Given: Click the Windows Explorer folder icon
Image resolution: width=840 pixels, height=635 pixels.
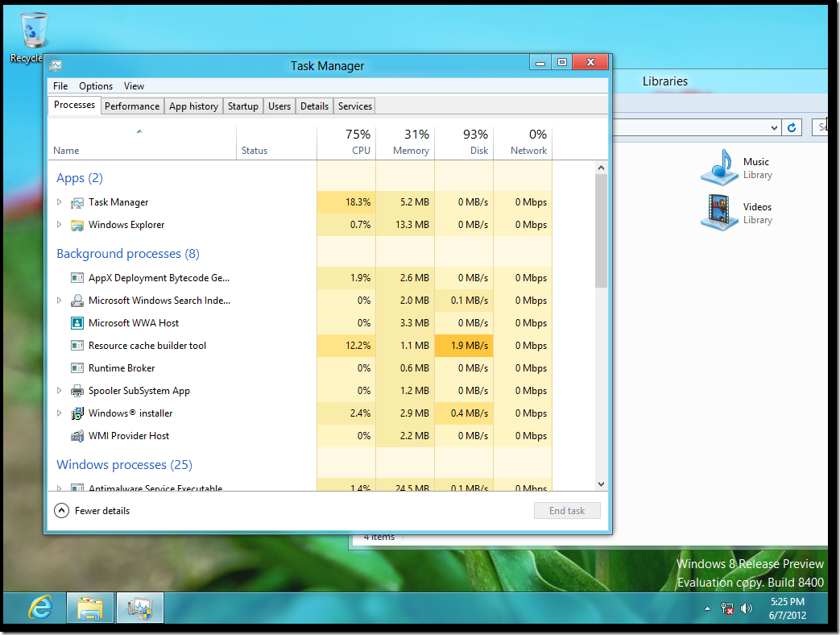Looking at the screenshot, I should pyautogui.click(x=77, y=225).
